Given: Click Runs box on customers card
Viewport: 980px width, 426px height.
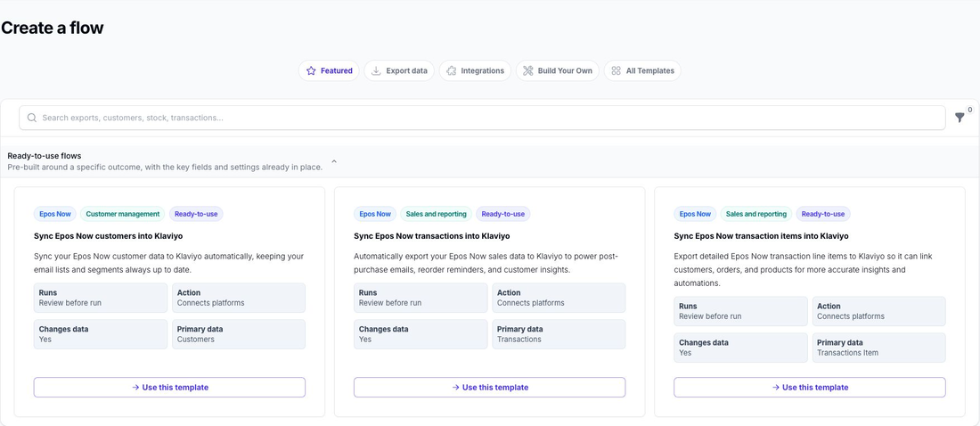Looking at the screenshot, I should [101, 298].
